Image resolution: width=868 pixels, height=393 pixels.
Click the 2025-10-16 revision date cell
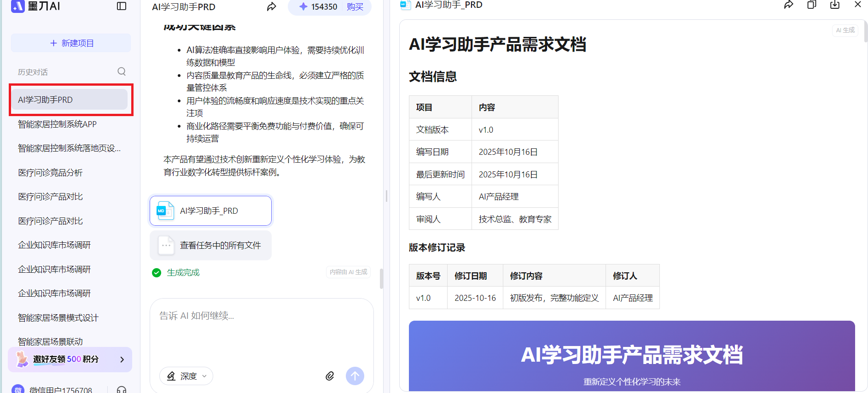[x=475, y=298]
